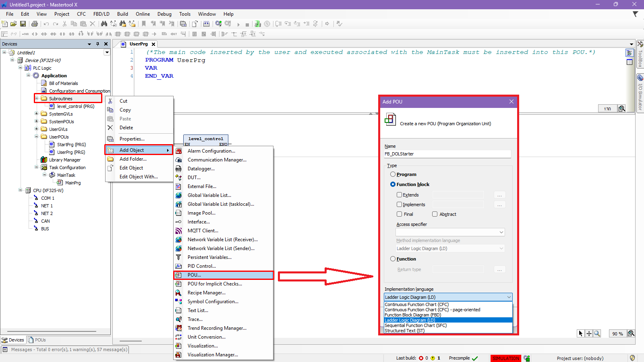The image size is (644, 362).
Task: Click the Name field containing FB_DOLStarter
Action: pyautogui.click(x=447, y=154)
